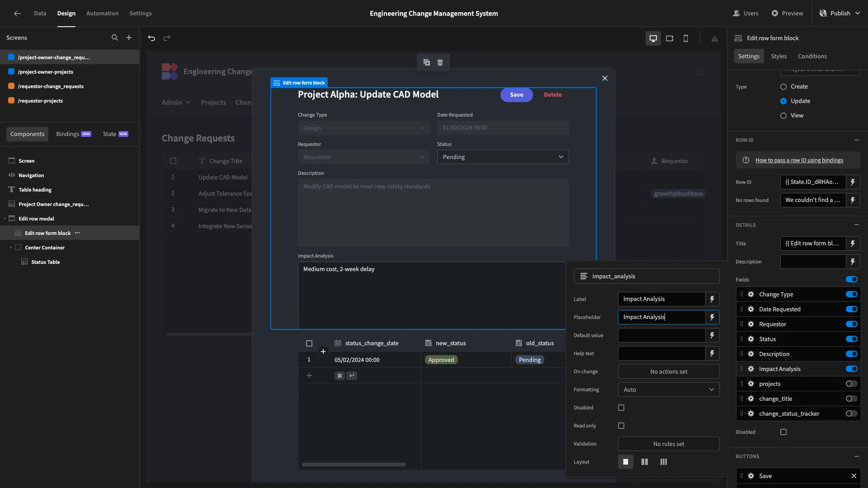This screenshot has height=488, width=868.
Task: Select all rows in status table checkbox
Action: click(x=309, y=343)
